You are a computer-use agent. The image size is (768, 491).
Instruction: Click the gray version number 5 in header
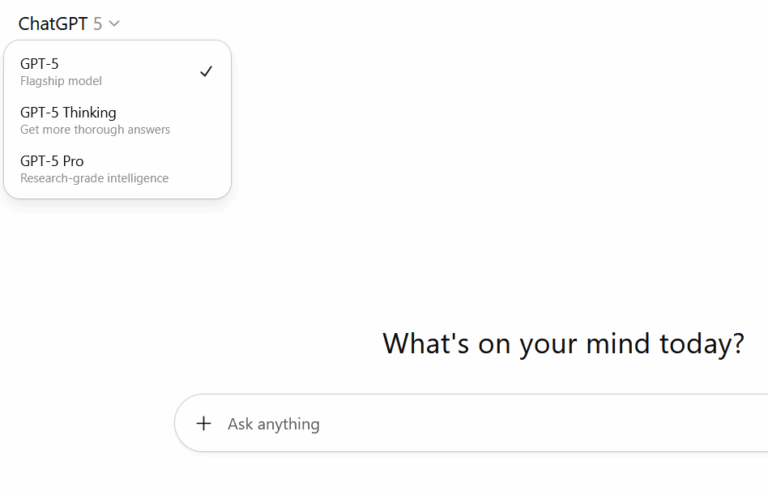(x=98, y=24)
